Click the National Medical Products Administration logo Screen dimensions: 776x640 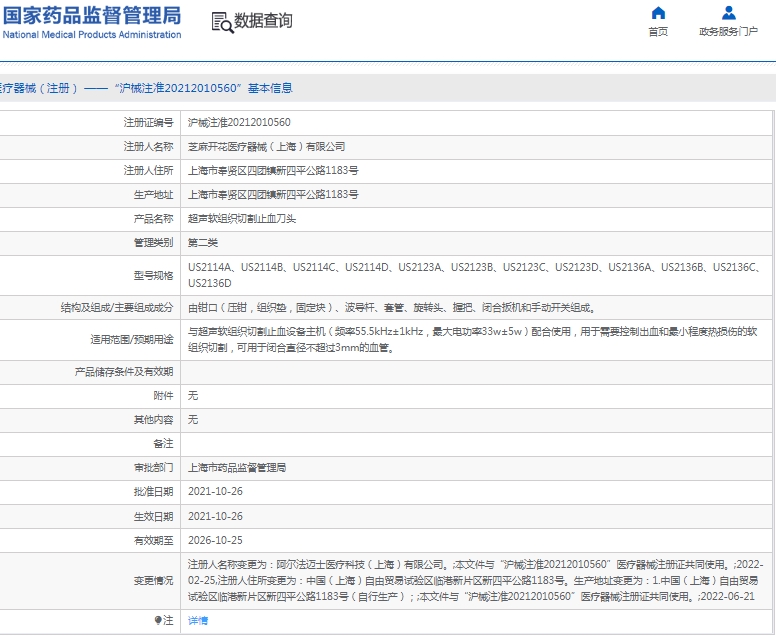click(x=92, y=22)
